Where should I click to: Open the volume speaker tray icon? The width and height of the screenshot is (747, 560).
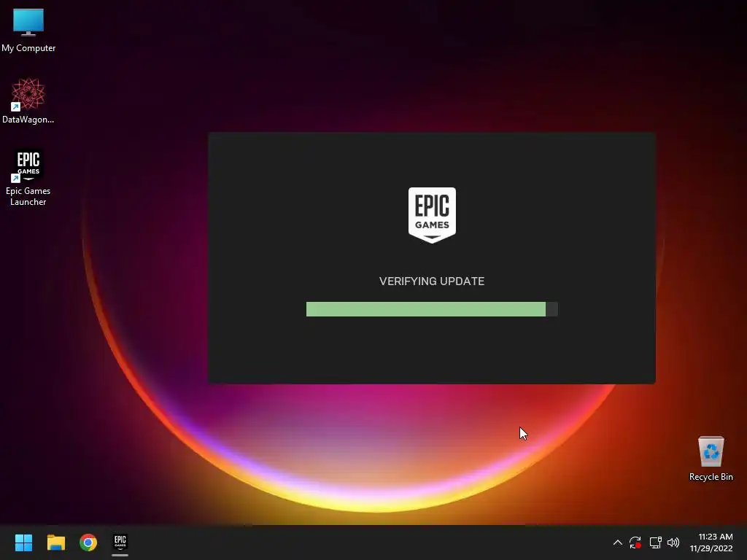[x=673, y=542]
